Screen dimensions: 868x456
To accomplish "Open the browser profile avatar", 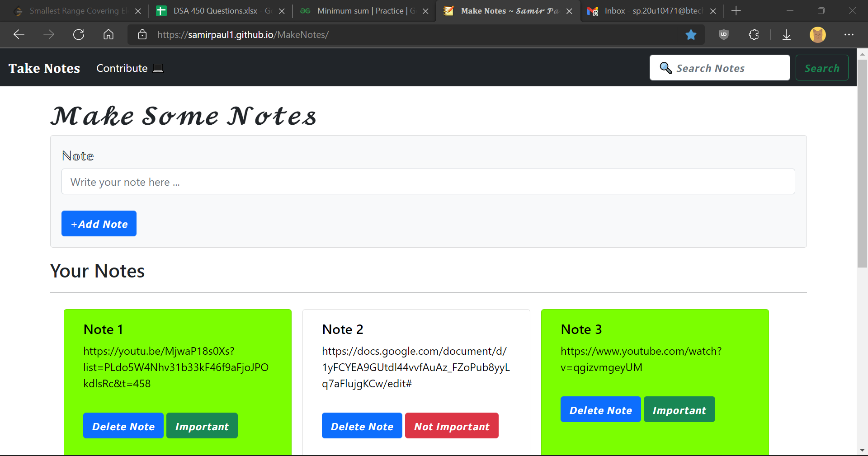I will 818,34.
